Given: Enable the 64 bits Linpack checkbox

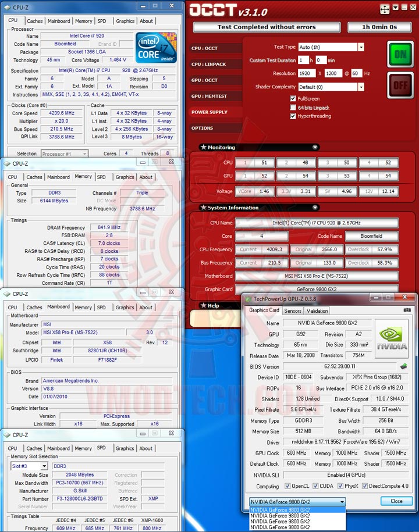Looking at the screenshot, I should tap(293, 108).
